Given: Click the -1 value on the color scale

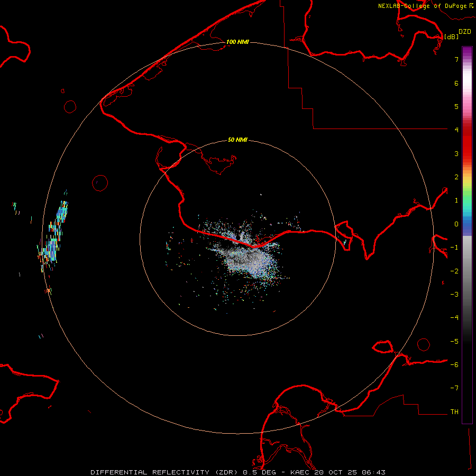Looking at the screenshot, I should 454,248.
